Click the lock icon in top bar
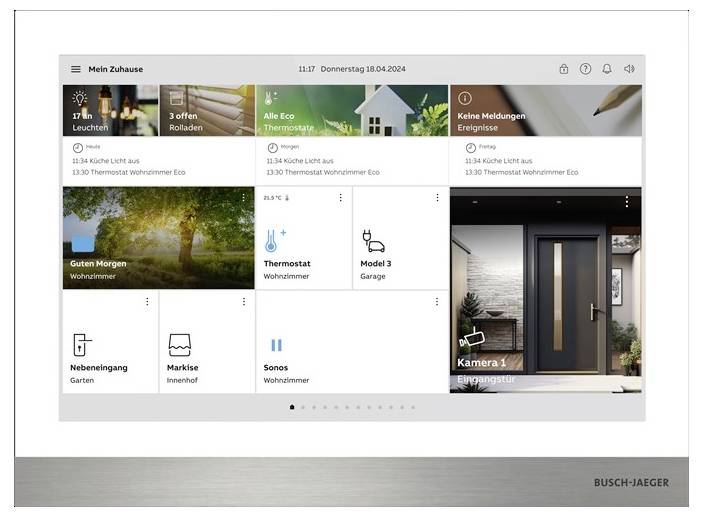703x517 pixels. click(563, 69)
